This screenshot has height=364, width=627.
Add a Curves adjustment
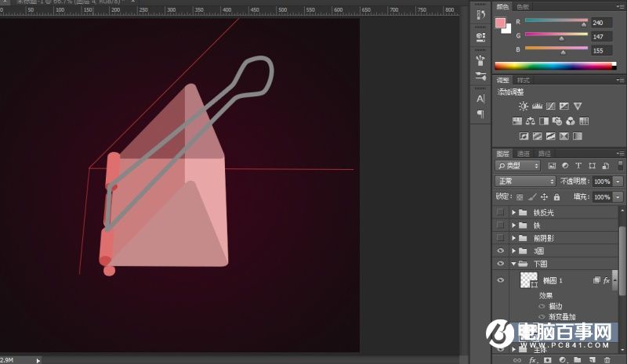pyautogui.click(x=551, y=106)
